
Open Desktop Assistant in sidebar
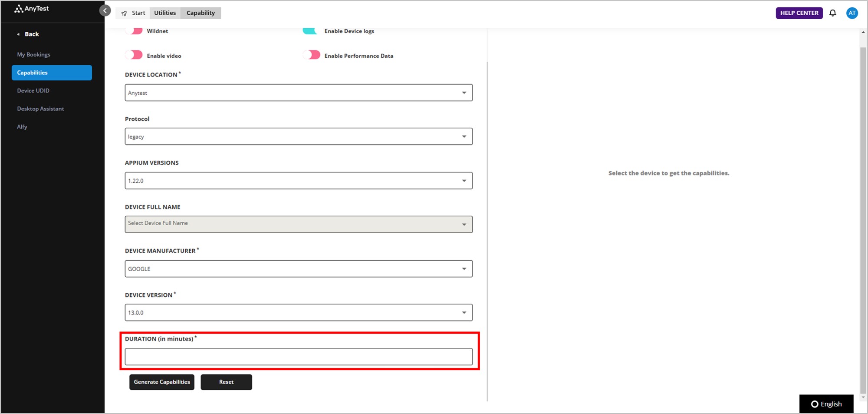(40, 109)
